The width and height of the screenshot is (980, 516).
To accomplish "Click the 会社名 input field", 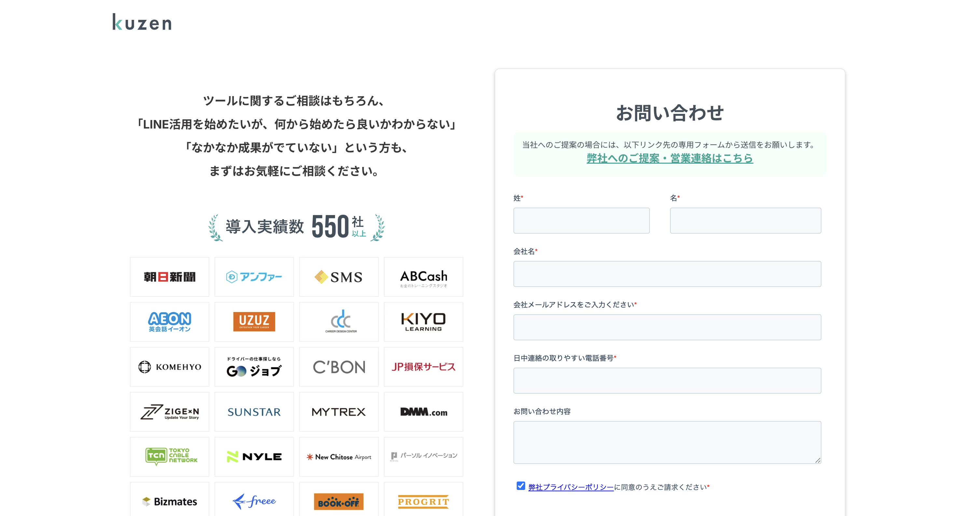I will (667, 274).
